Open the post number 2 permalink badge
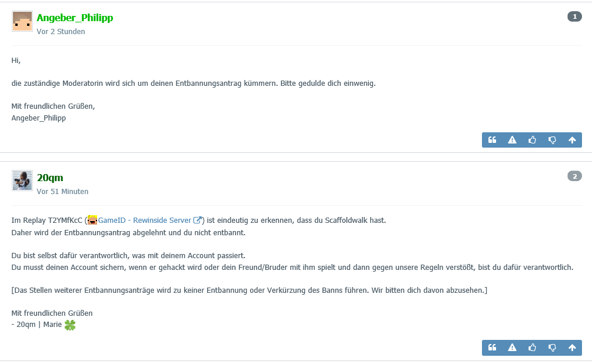The image size is (592, 364). click(x=574, y=176)
